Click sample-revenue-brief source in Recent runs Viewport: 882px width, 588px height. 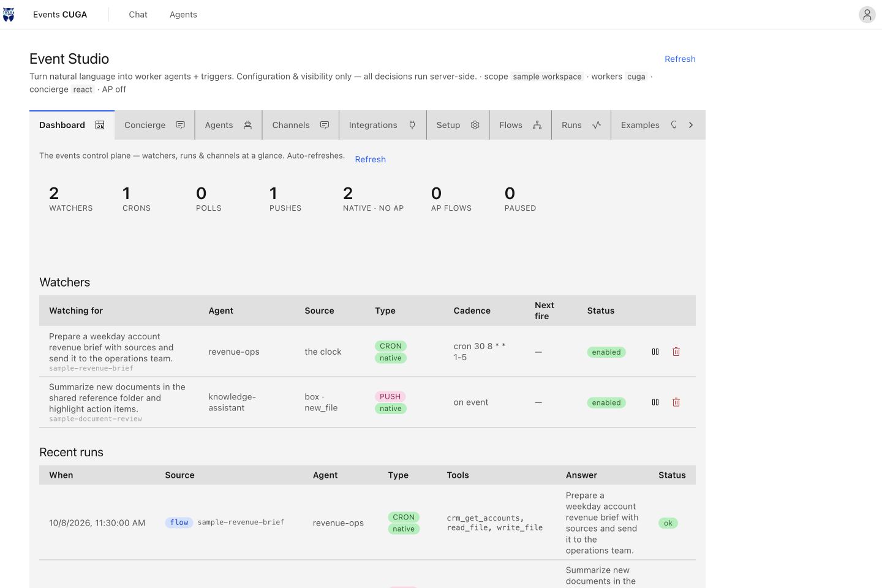pyautogui.click(x=241, y=522)
